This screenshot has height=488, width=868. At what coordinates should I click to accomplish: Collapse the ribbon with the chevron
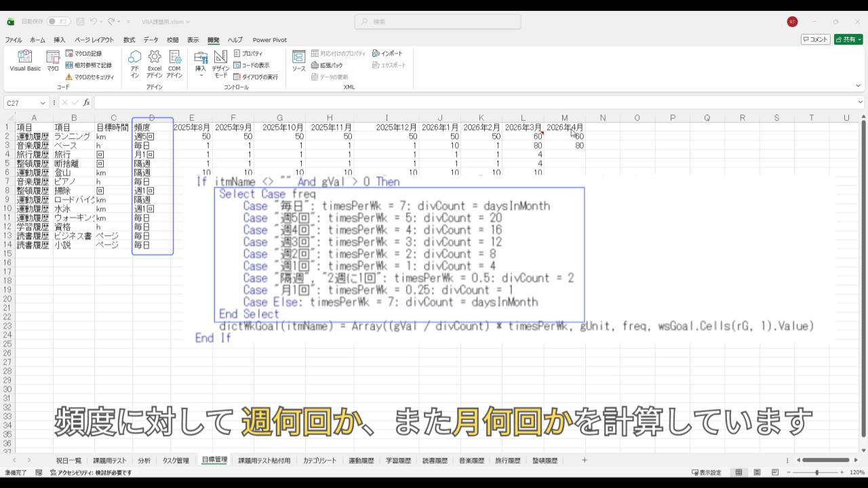[x=858, y=86]
